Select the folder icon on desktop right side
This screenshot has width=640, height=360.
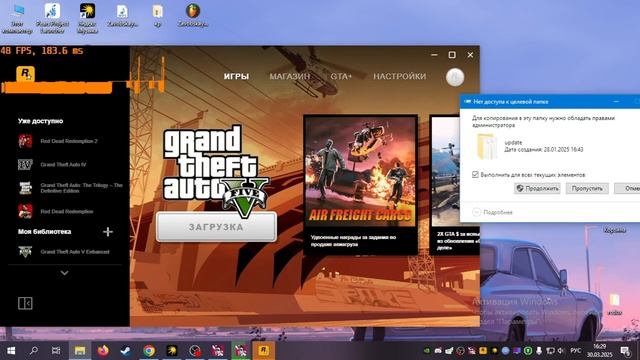(614, 304)
